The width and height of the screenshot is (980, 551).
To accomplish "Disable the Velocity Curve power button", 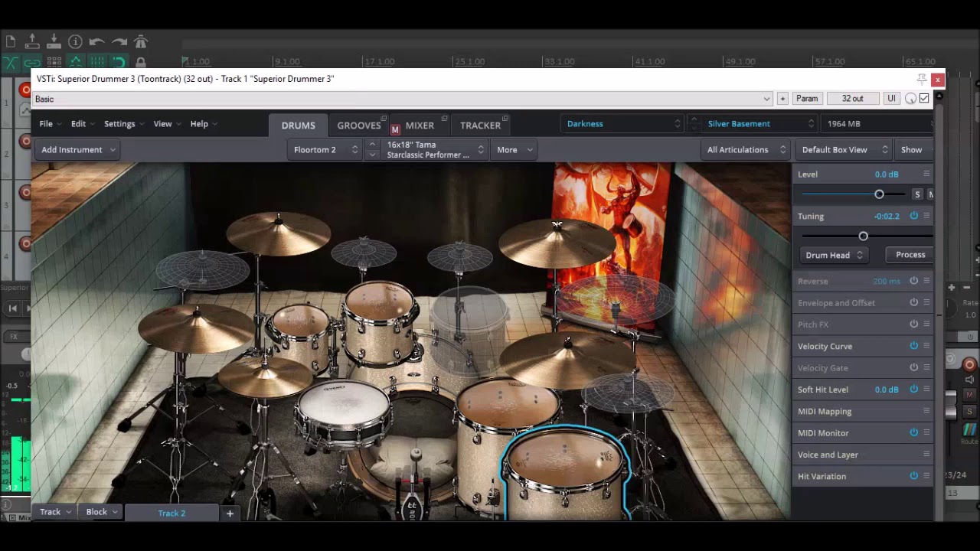I will (913, 346).
